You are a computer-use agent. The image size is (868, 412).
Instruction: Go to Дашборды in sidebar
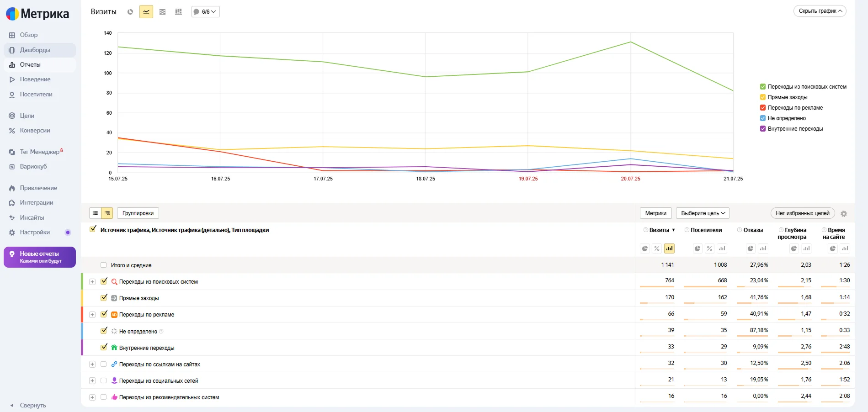(35, 50)
